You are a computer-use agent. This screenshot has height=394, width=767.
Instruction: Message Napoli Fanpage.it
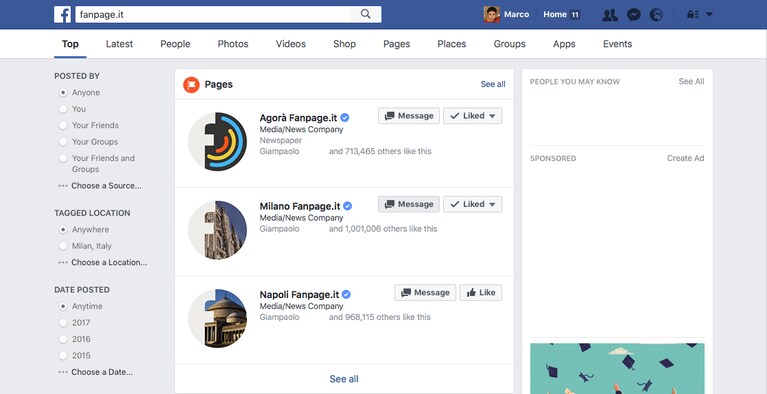click(x=425, y=293)
